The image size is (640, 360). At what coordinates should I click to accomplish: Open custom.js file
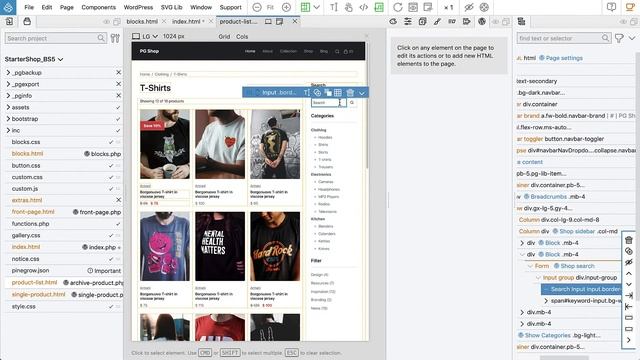point(25,189)
